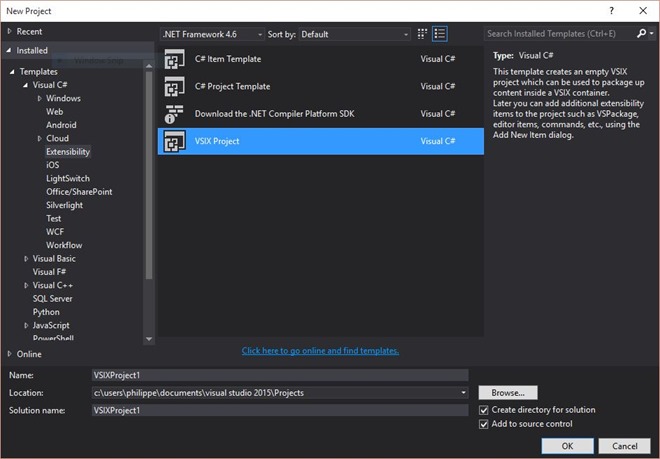660x459 pixels.
Task: Click the template tree scrollbar thumb
Action: tap(149, 175)
